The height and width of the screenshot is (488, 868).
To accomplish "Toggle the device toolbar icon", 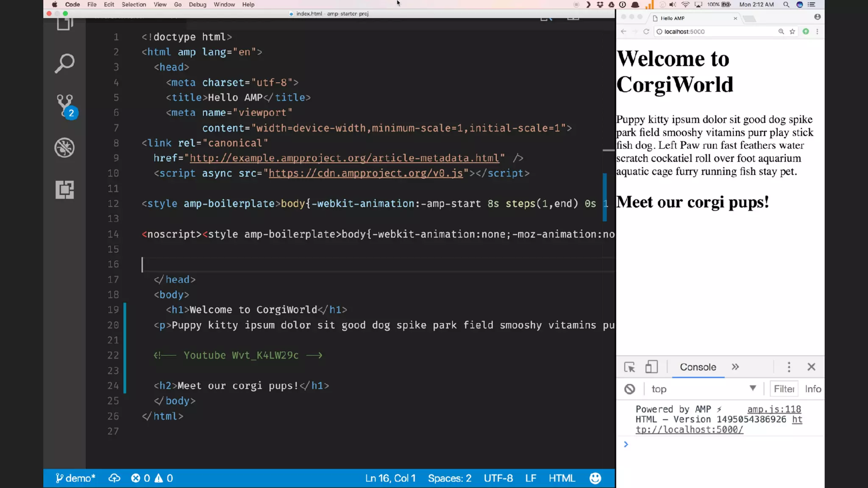I will (651, 367).
